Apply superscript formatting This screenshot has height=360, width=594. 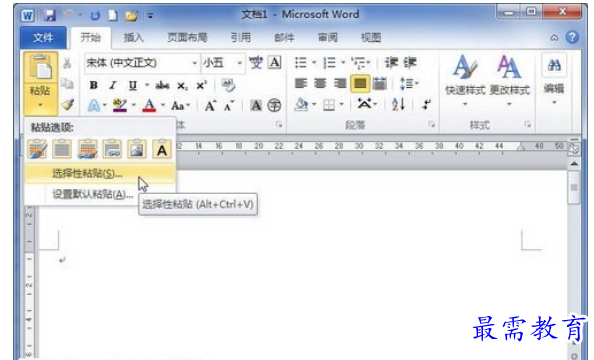pyautogui.click(x=201, y=85)
